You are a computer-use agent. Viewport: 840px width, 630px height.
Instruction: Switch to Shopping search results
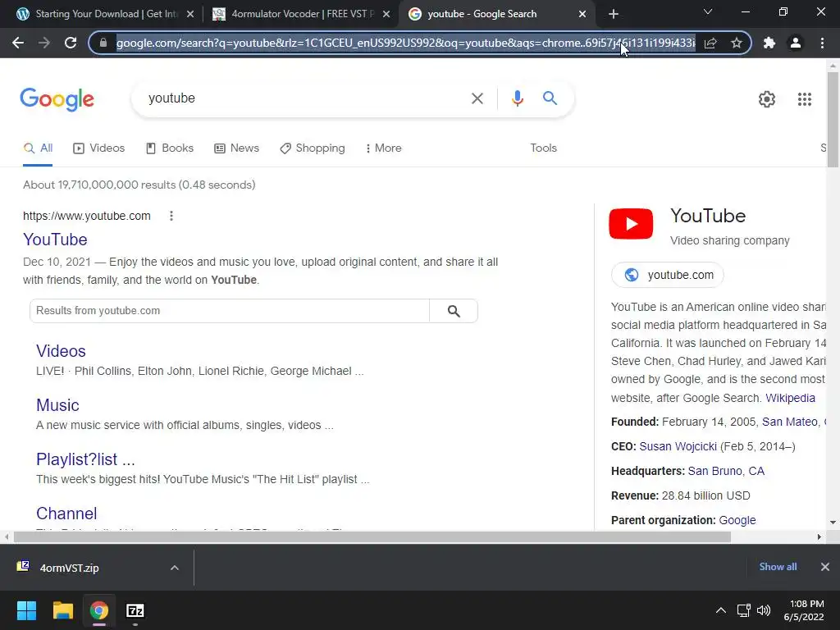tap(313, 148)
